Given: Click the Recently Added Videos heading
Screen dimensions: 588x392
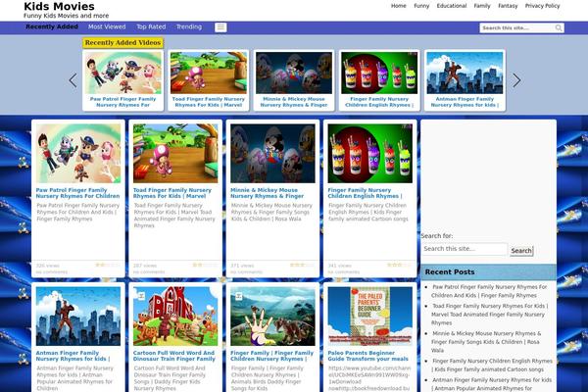Looking at the screenshot, I should [x=123, y=43].
